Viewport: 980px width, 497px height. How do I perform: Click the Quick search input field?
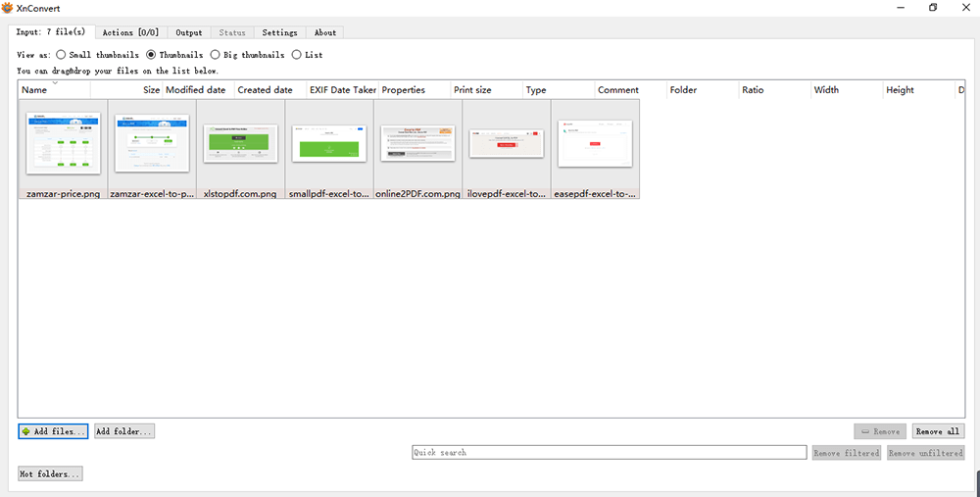(x=609, y=453)
